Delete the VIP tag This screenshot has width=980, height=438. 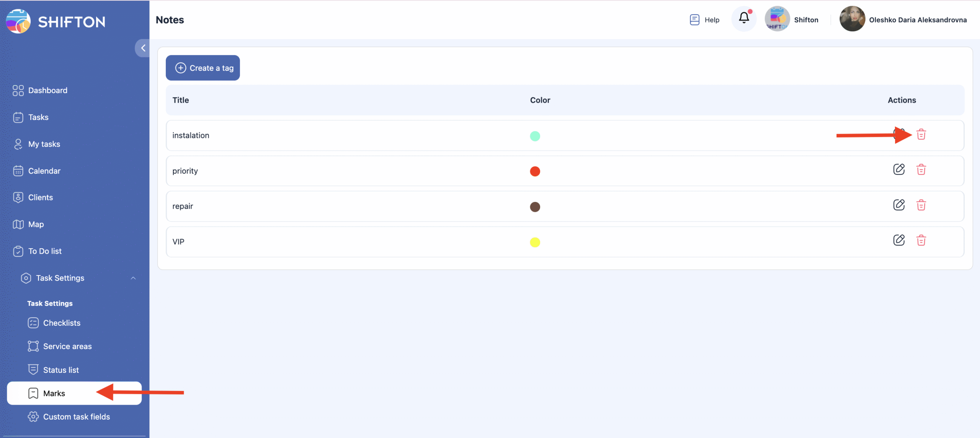click(x=921, y=240)
